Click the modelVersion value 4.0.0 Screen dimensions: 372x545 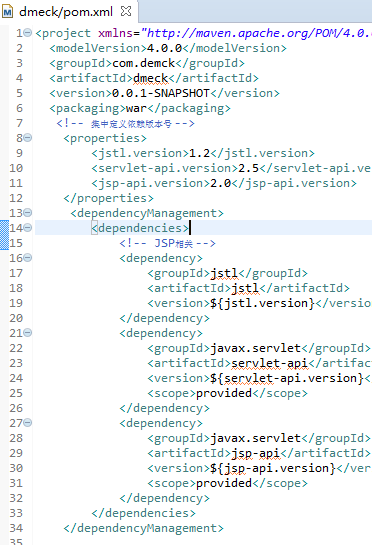click(x=164, y=48)
